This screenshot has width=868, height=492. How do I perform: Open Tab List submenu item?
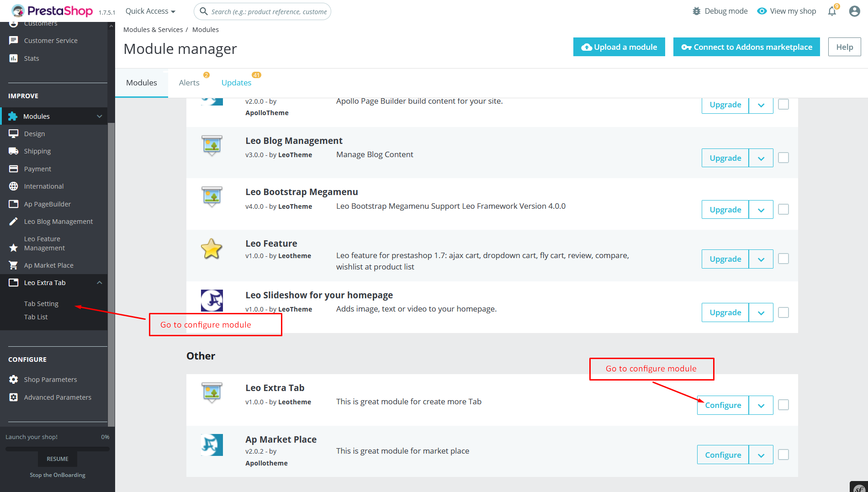[x=36, y=317]
